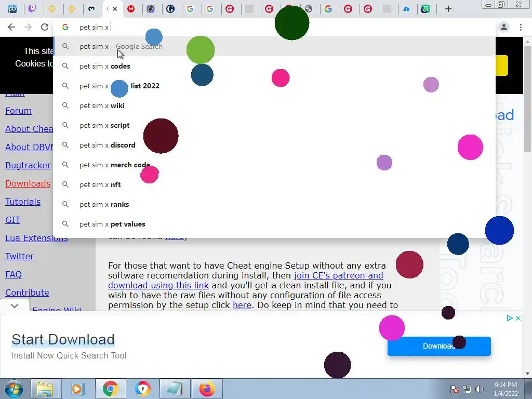
Task: Open the AdChoices triangle icon
Action: pyautogui.click(x=509, y=318)
